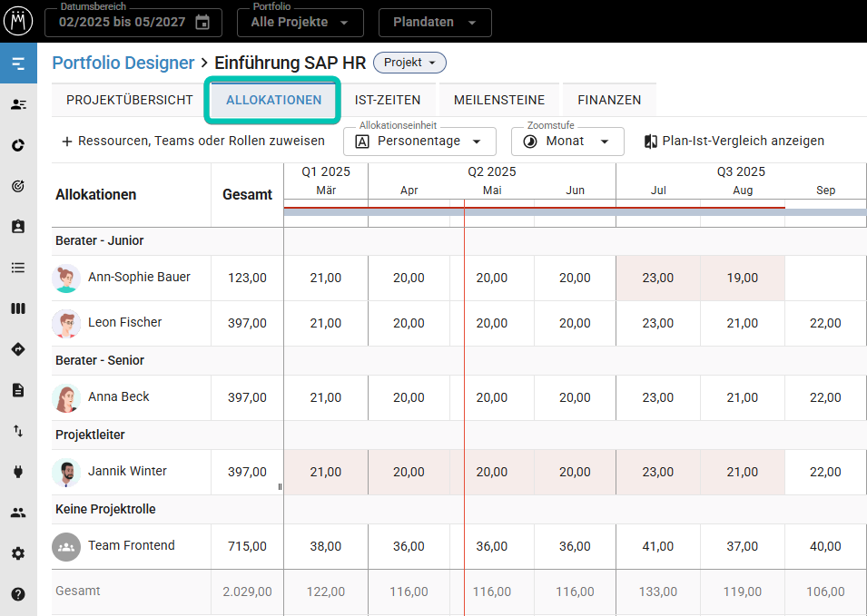
Task: Click the name Jannik Winter
Action: [128, 471]
